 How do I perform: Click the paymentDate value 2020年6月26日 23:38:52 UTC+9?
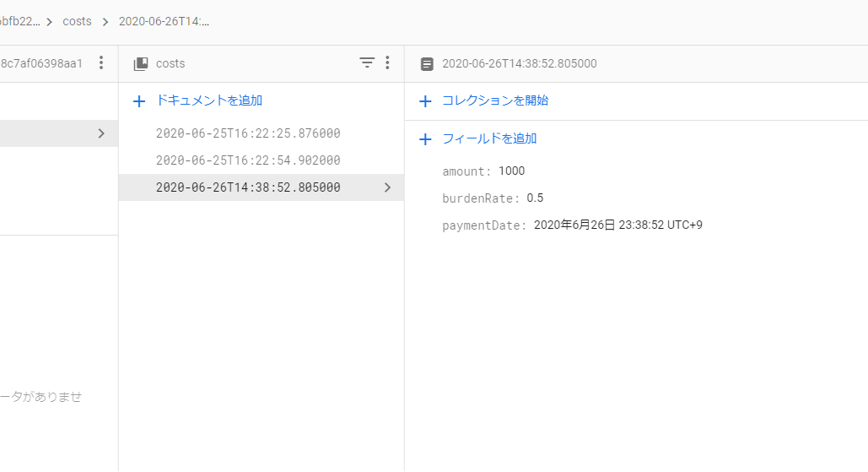pos(617,225)
